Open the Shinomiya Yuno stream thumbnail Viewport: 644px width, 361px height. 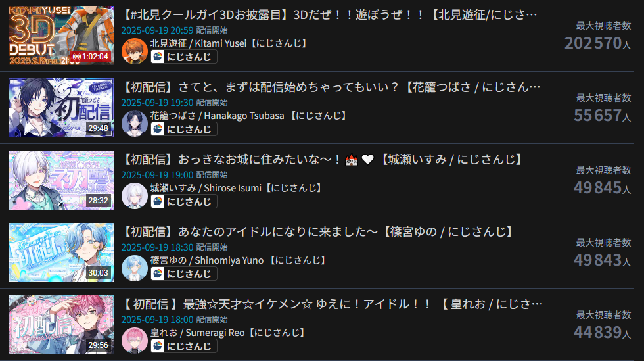click(61, 253)
